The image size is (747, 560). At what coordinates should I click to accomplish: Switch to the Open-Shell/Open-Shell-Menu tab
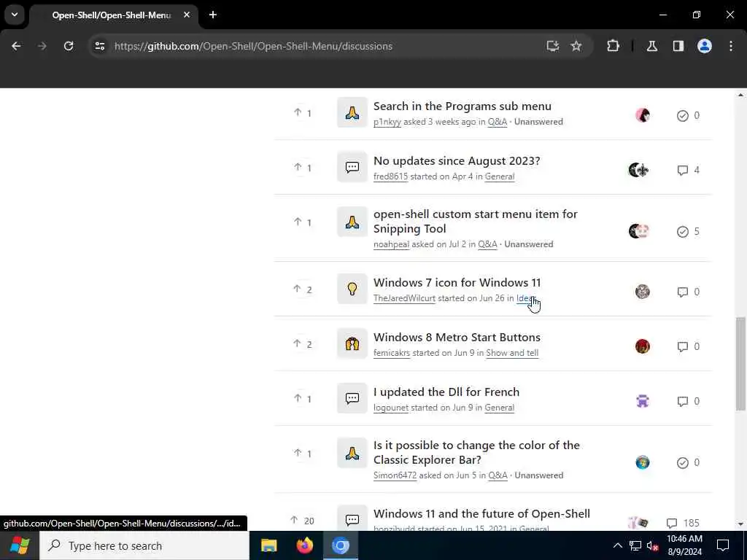point(111,15)
